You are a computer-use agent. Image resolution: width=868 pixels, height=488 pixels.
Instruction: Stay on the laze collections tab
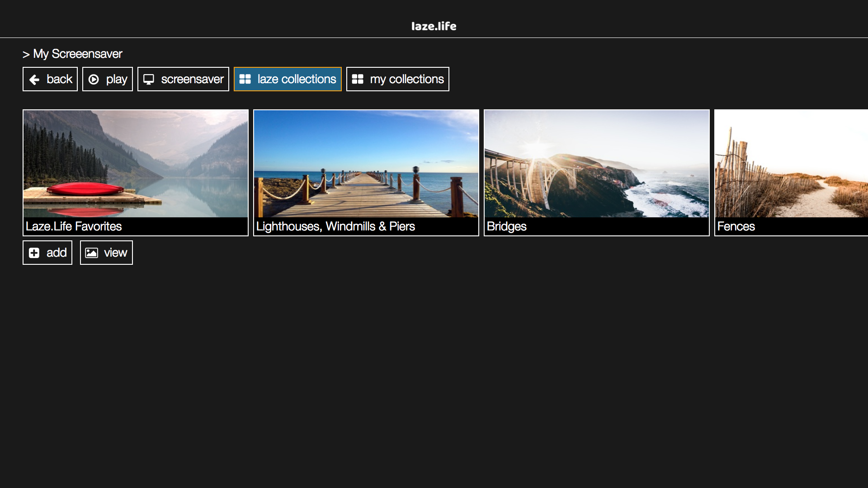pyautogui.click(x=288, y=79)
